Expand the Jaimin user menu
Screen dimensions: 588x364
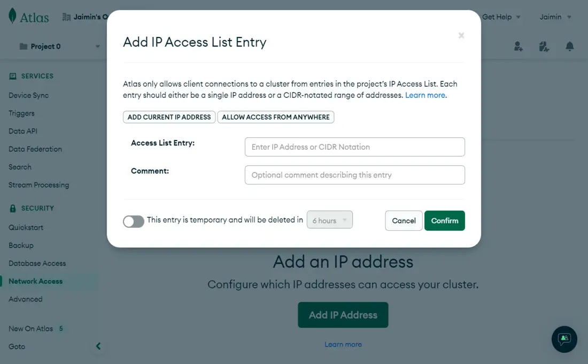coord(555,17)
